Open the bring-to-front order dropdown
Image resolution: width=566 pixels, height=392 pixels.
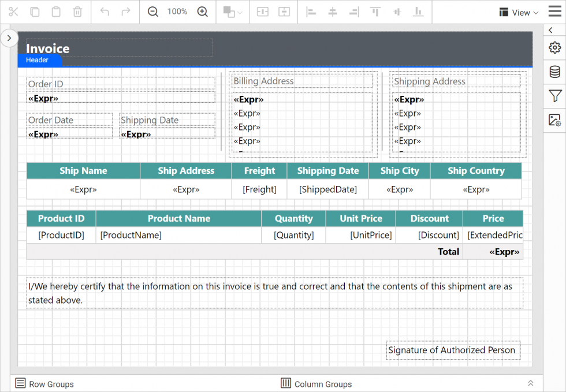pyautogui.click(x=232, y=12)
